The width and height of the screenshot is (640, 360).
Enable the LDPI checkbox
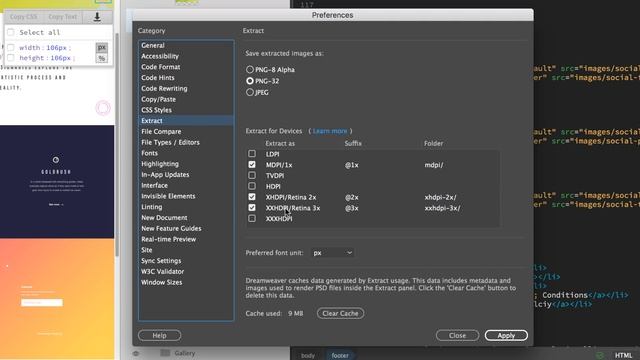click(252, 154)
